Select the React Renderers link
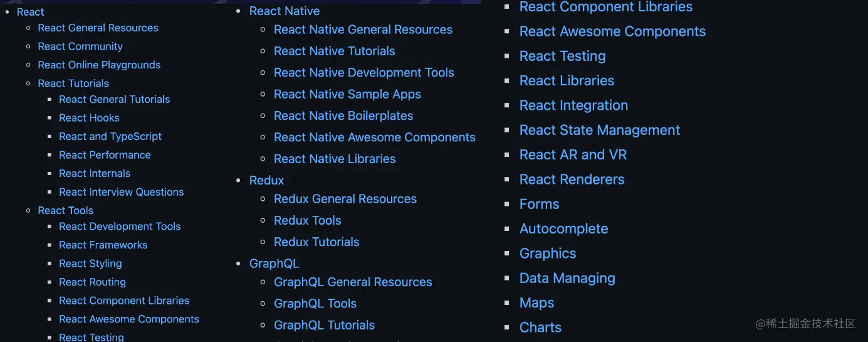This screenshot has height=342, width=868. (572, 179)
